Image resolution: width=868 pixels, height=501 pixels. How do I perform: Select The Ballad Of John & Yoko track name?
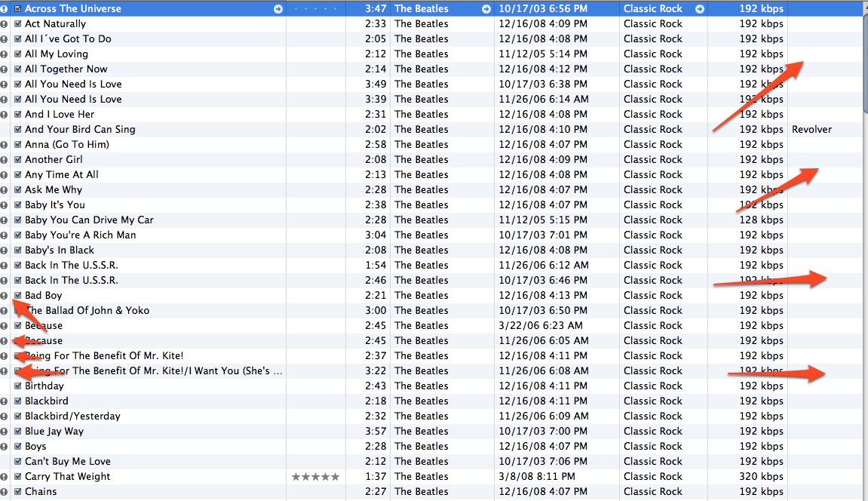pos(87,311)
